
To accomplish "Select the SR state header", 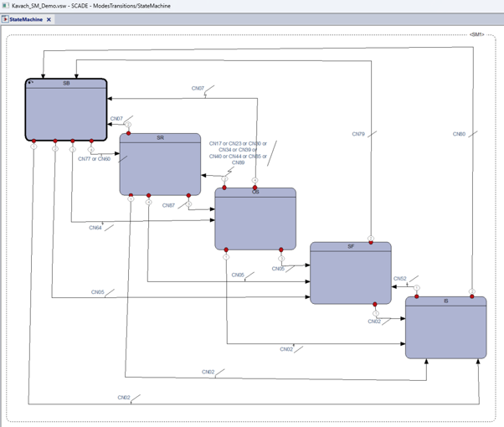I will [161, 138].
